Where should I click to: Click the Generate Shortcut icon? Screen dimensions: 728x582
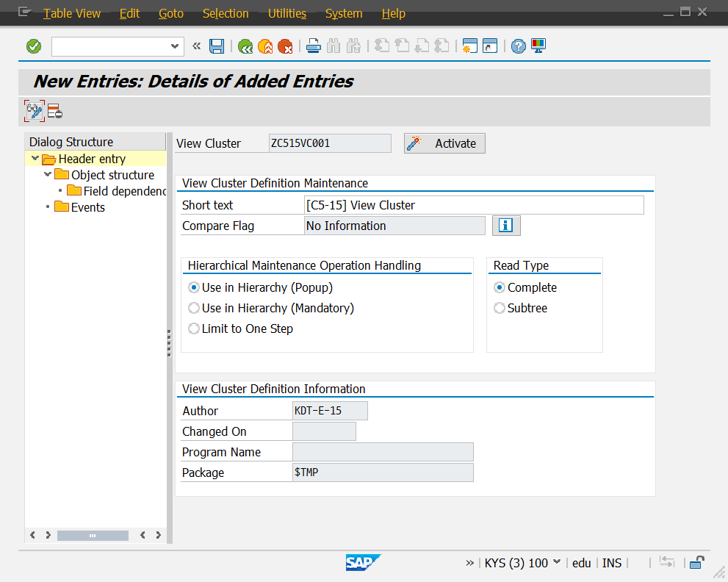pyautogui.click(x=490, y=46)
